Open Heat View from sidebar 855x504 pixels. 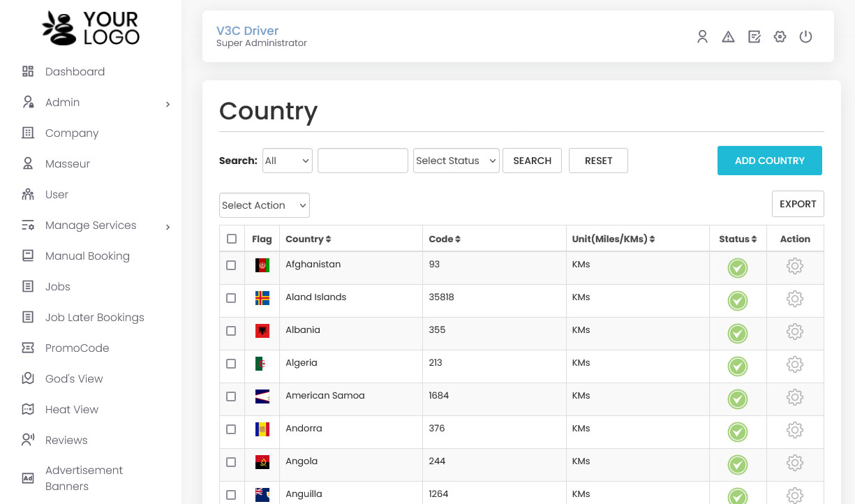pos(72,409)
